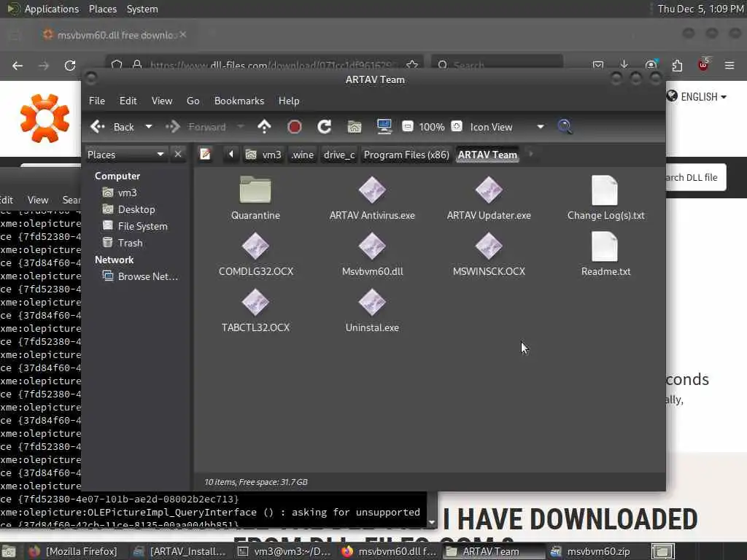
Task: Select the Msvbvm60.dll file icon
Action: (x=372, y=246)
